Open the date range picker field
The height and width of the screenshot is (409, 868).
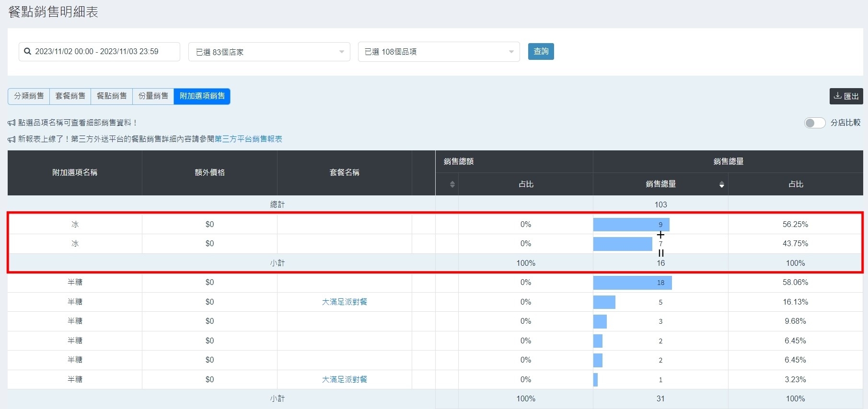click(x=100, y=52)
